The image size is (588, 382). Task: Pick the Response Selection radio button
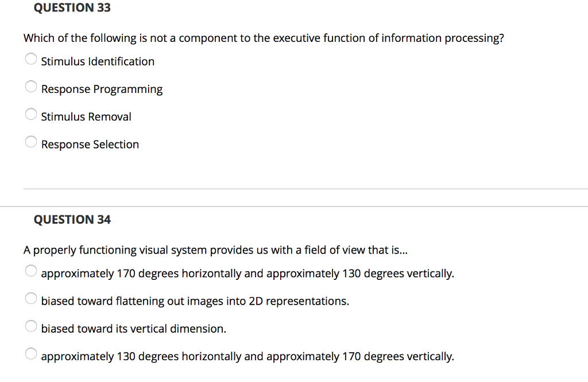pyautogui.click(x=31, y=142)
